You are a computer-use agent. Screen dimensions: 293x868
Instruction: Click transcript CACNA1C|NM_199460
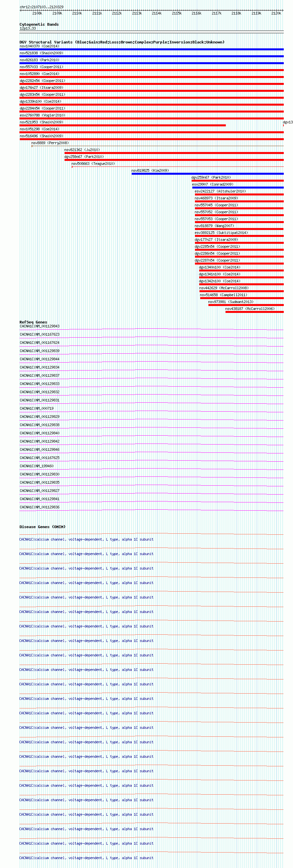pos(37,466)
